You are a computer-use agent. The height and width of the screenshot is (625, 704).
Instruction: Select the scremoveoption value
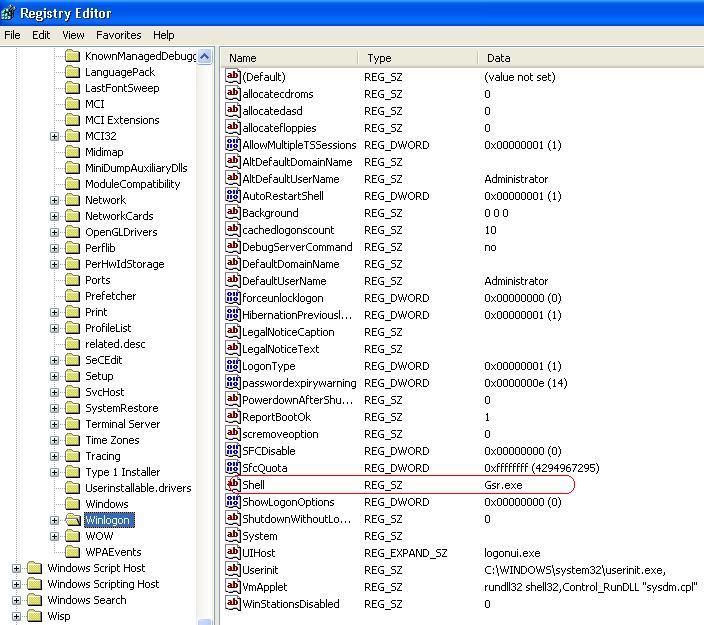click(x=280, y=434)
